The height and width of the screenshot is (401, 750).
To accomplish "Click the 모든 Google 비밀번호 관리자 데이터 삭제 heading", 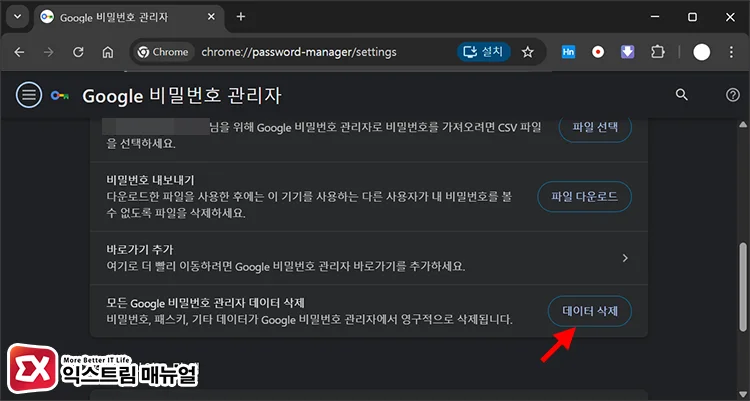I will 206,303.
